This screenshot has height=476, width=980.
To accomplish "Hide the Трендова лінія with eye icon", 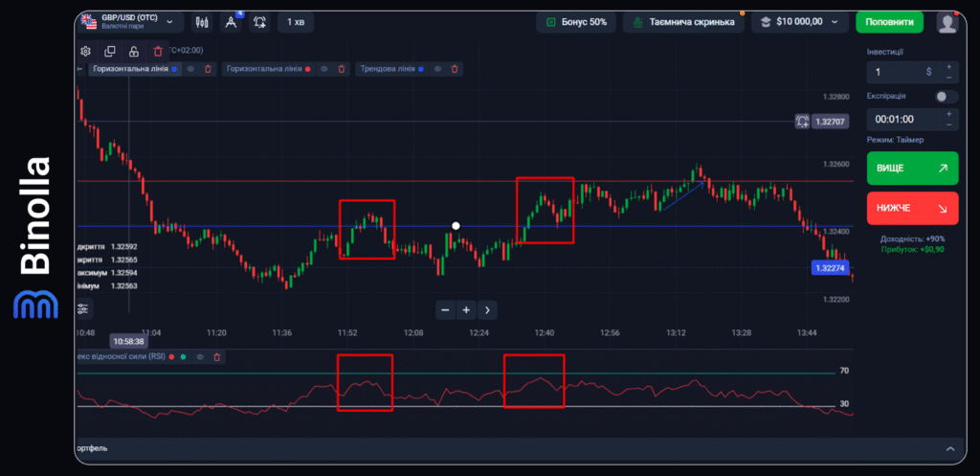I will tap(437, 69).
